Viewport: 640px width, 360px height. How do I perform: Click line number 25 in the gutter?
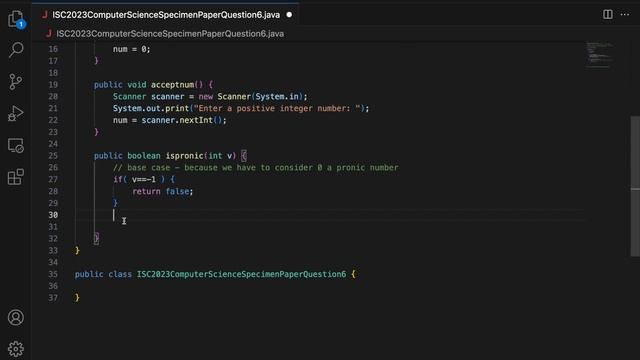coord(53,156)
